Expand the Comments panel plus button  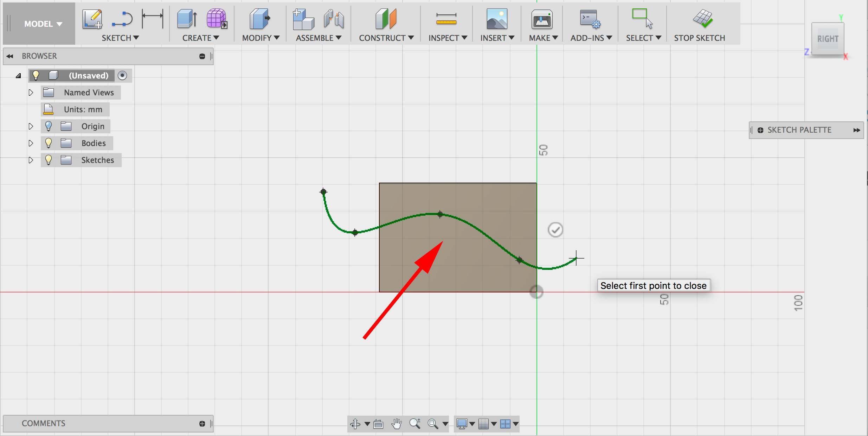(x=202, y=424)
